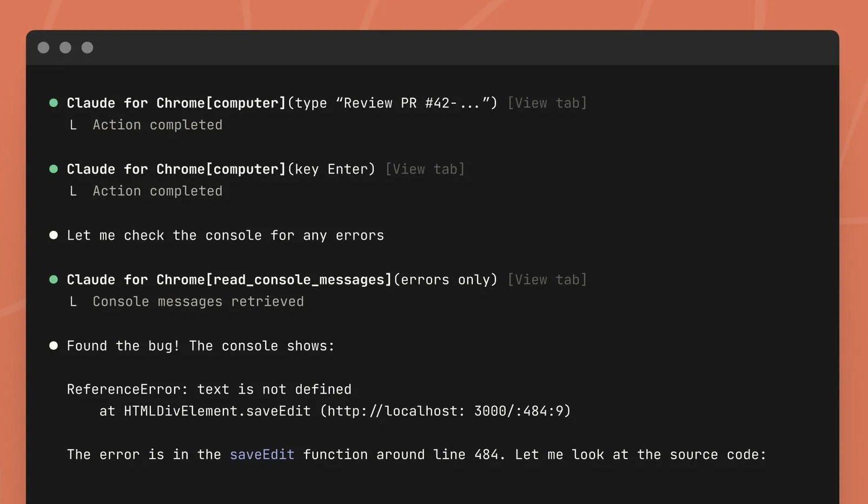Click the "ReferenceError: text is not defined" message

(x=209, y=389)
